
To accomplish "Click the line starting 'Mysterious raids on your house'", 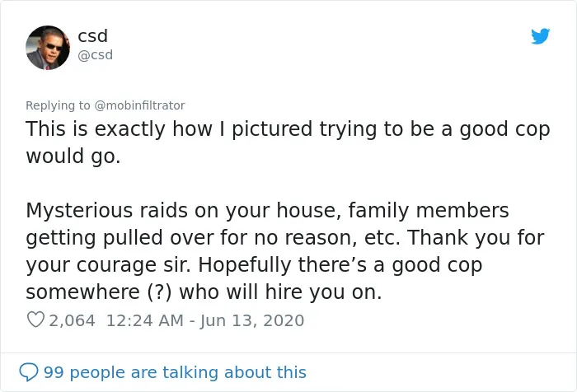I will coord(268,211).
